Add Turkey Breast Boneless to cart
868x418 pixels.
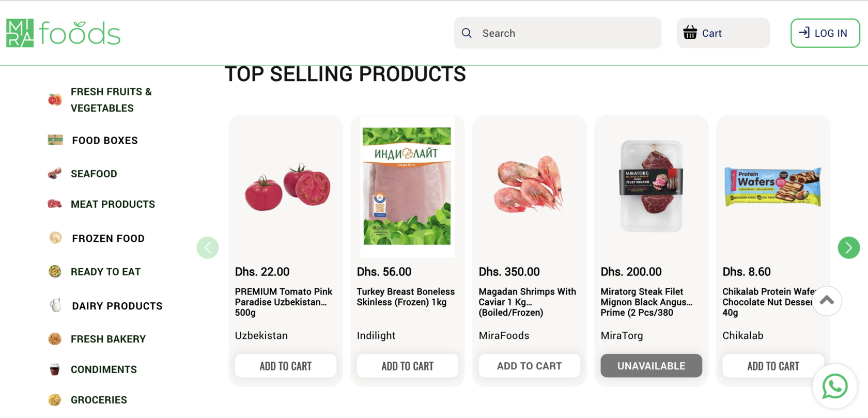(x=408, y=366)
